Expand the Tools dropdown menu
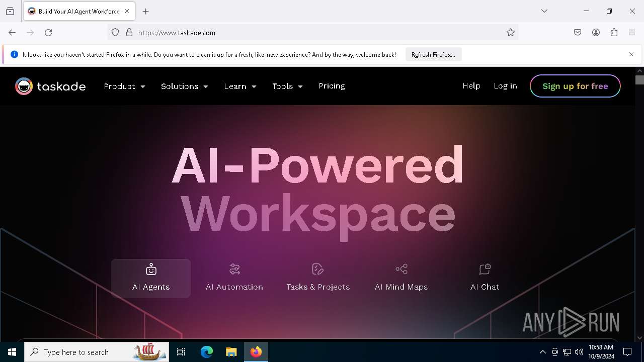This screenshot has width=644, height=362. (x=287, y=86)
